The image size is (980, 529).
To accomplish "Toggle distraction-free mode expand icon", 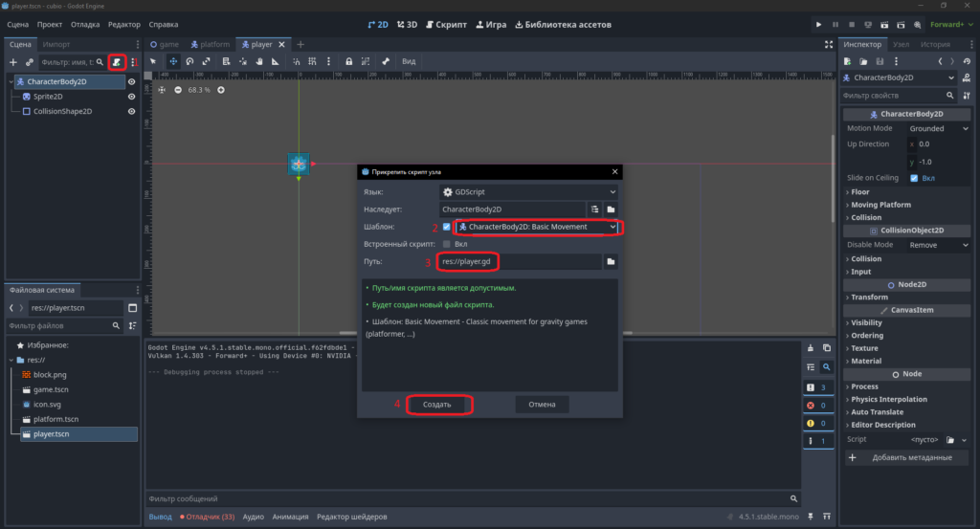I will [829, 44].
